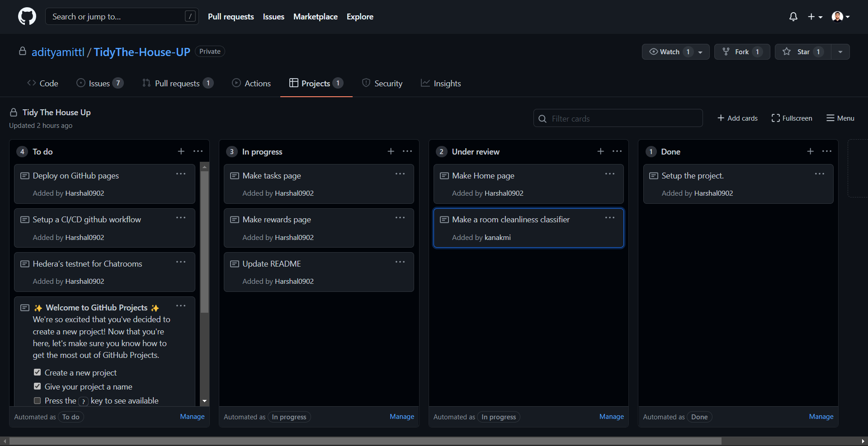868x446 pixels.
Task: Add a card to To do column
Action: click(x=181, y=151)
